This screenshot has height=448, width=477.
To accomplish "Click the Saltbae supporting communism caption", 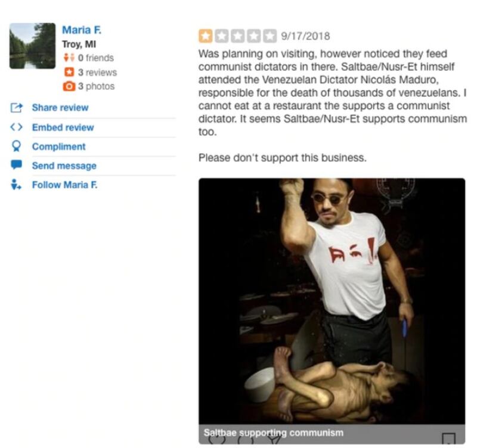I will pos(273,432).
